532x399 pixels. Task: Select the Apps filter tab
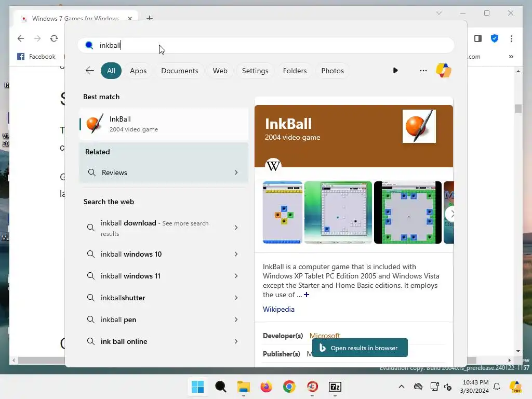pos(138,71)
